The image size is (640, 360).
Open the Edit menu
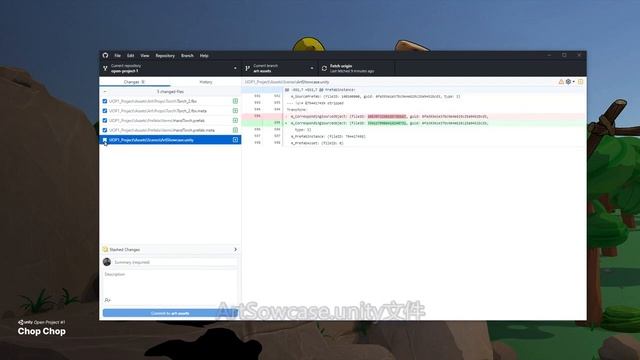pyautogui.click(x=131, y=56)
